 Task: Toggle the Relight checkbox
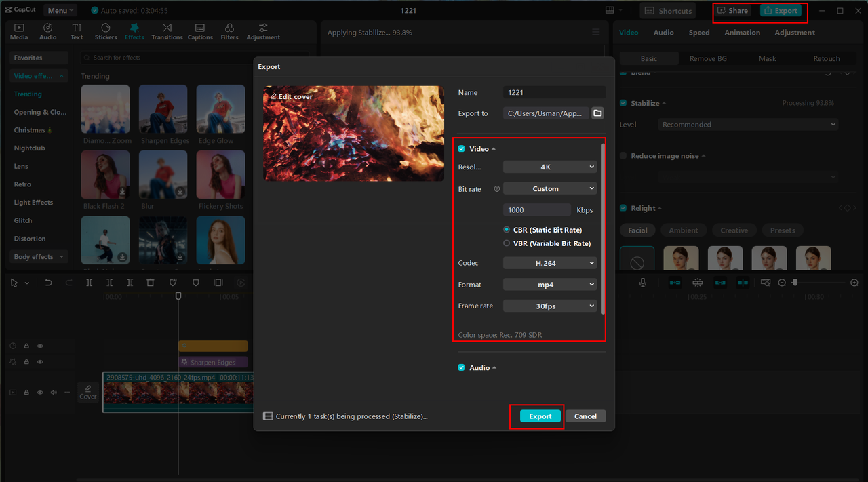click(x=623, y=208)
